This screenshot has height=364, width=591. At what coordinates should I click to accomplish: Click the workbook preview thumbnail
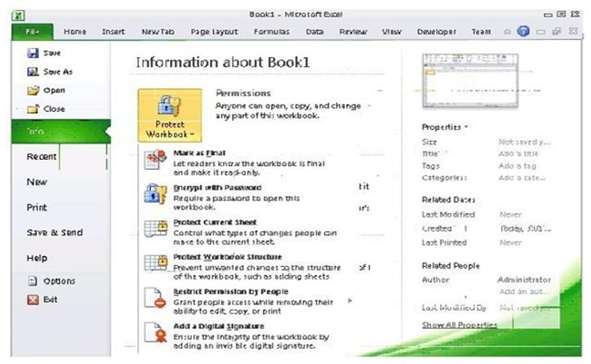(460, 81)
